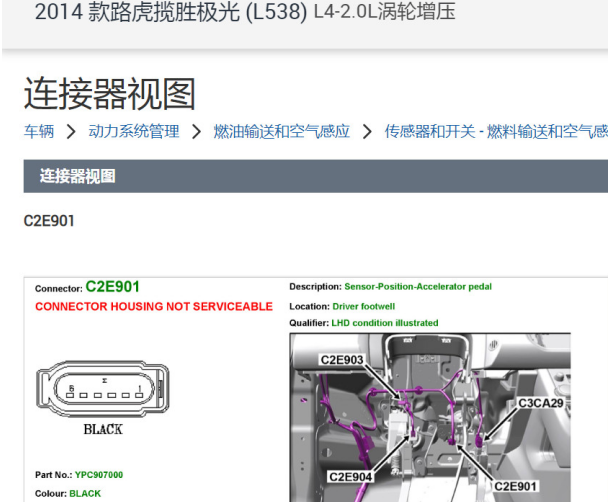This screenshot has height=502, width=608.
Task: Open the 动力系统管理 breadcrumb link
Action: coord(134,131)
